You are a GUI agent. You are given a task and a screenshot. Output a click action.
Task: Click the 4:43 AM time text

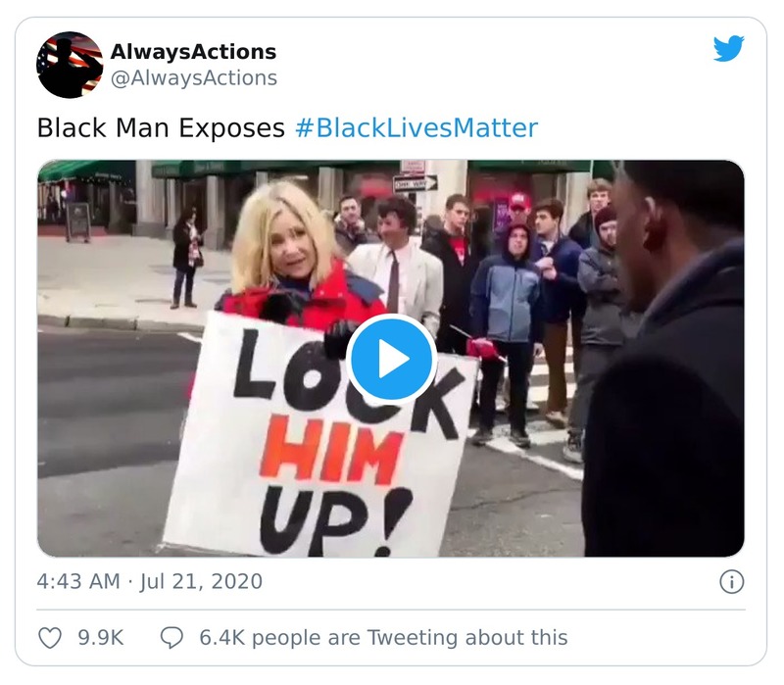coord(78,582)
